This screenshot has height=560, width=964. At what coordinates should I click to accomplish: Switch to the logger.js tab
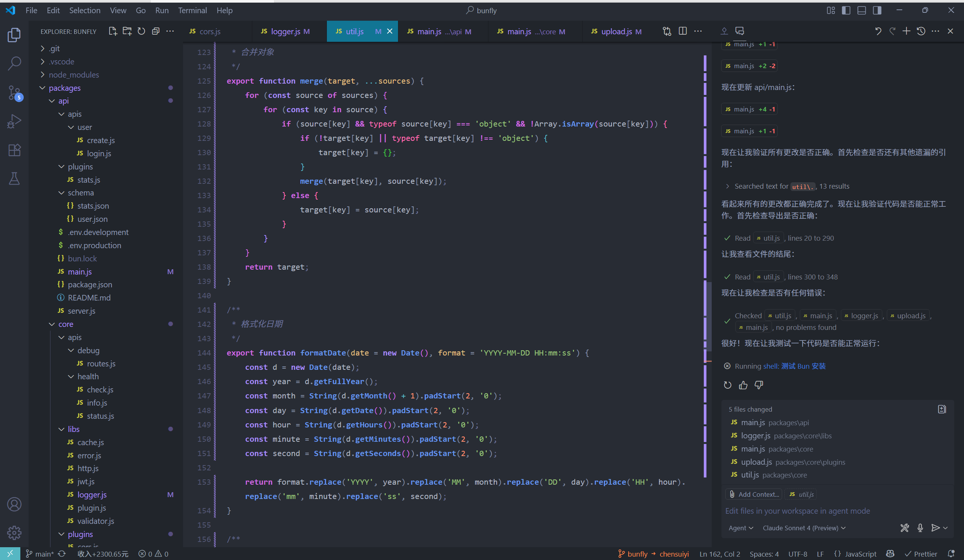(x=285, y=31)
